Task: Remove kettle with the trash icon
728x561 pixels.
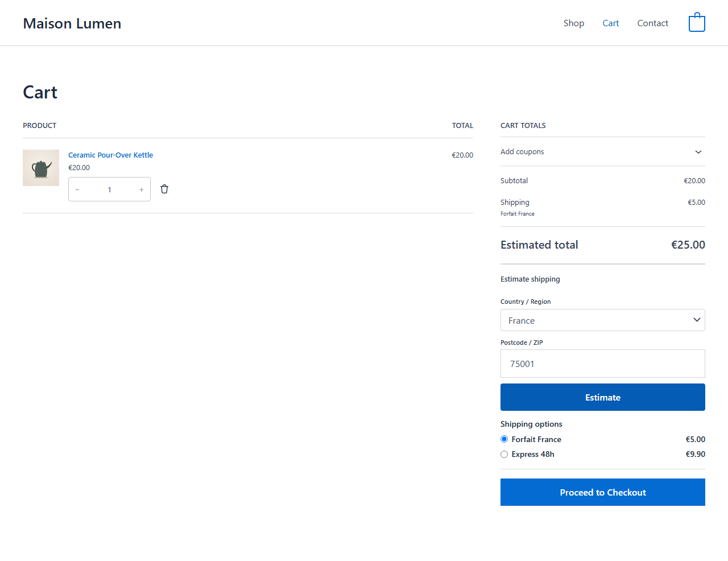Action: (x=164, y=189)
